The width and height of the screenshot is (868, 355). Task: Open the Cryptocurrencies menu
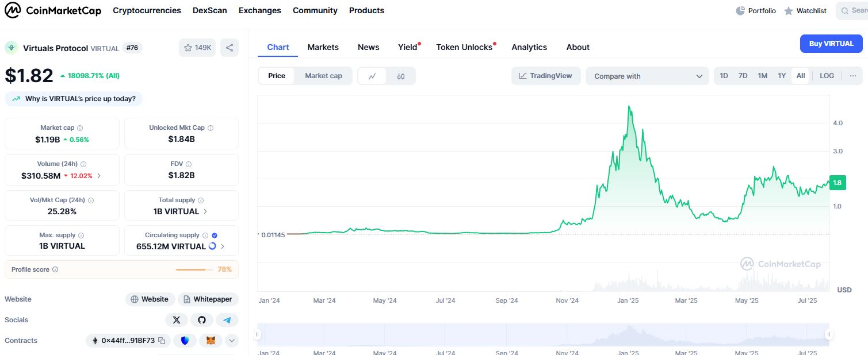tap(147, 10)
